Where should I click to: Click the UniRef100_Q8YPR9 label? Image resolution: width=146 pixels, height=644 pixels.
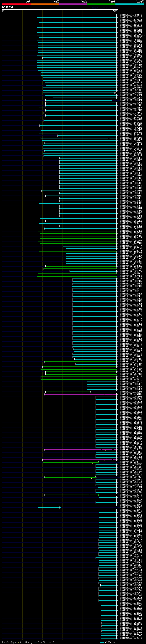point(131,236)
